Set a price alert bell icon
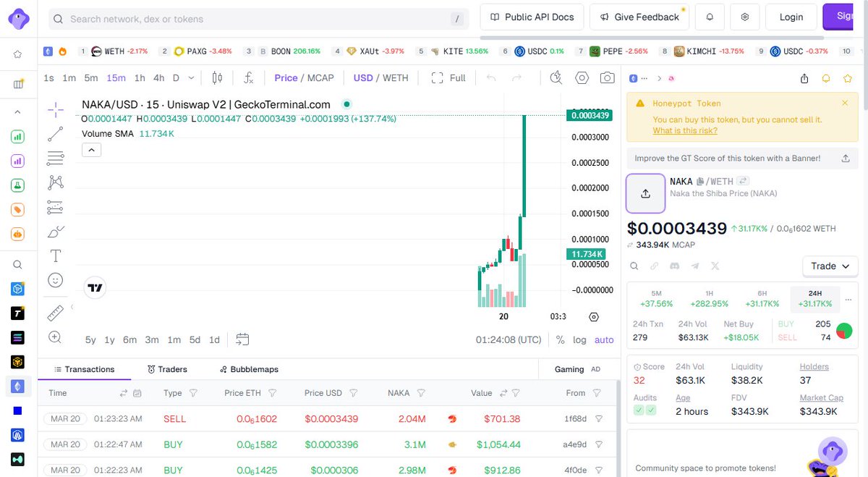Screen dimensions: 868x477 click(826, 78)
